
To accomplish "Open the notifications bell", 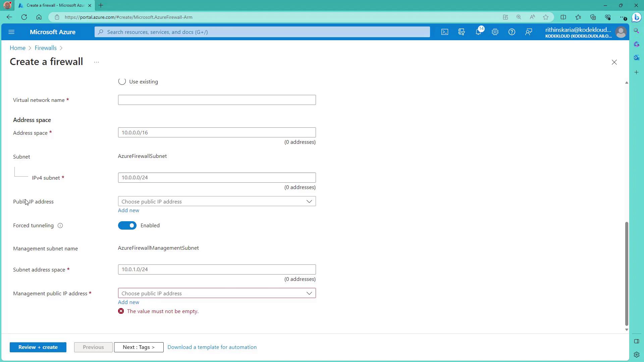I will click(x=478, y=32).
